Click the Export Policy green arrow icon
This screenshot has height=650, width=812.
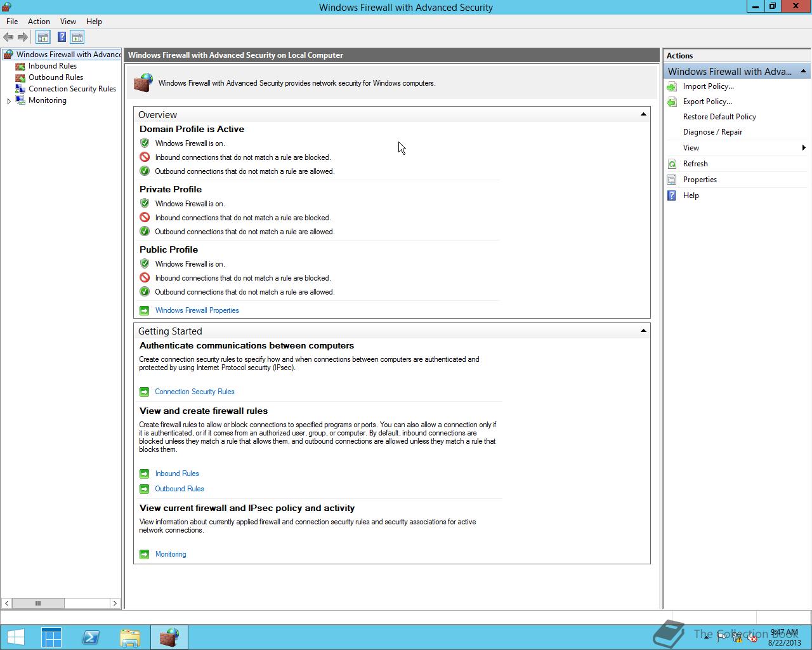pos(672,102)
